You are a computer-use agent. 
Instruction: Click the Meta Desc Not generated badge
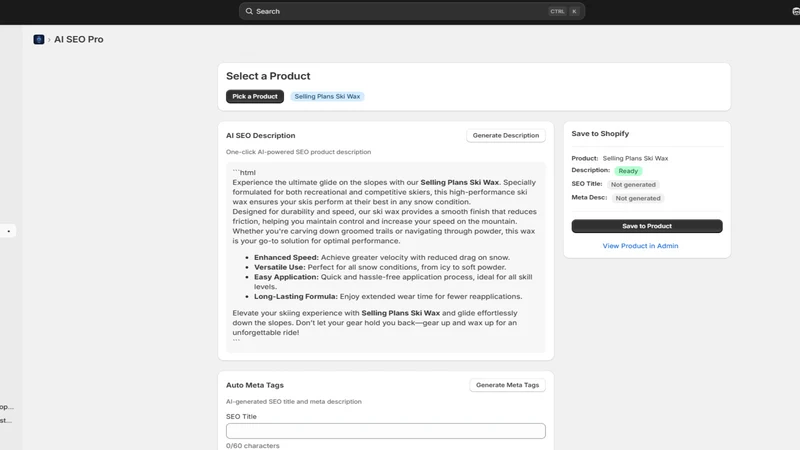pos(638,198)
